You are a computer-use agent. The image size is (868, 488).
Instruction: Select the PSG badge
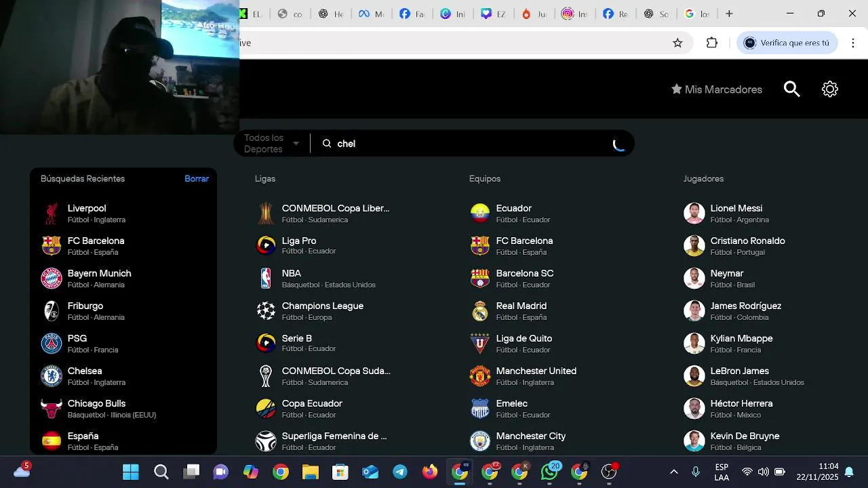[x=52, y=344]
